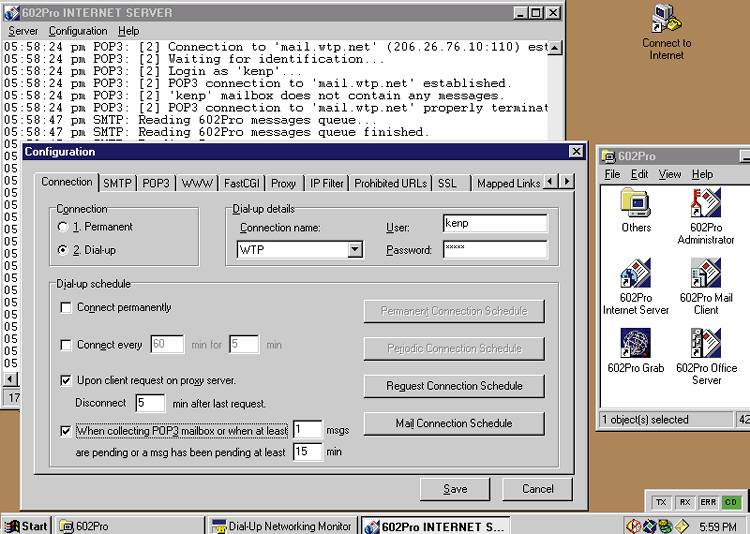Click the RX indicator in the monitor

tap(685, 502)
